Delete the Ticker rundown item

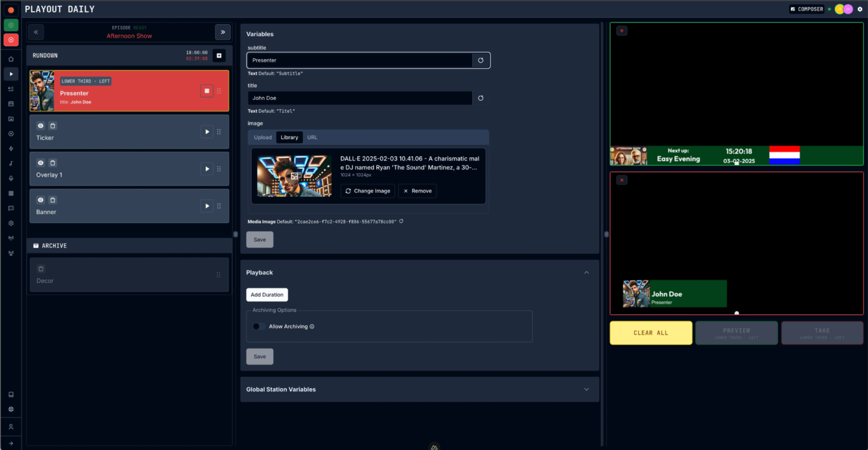click(x=53, y=126)
